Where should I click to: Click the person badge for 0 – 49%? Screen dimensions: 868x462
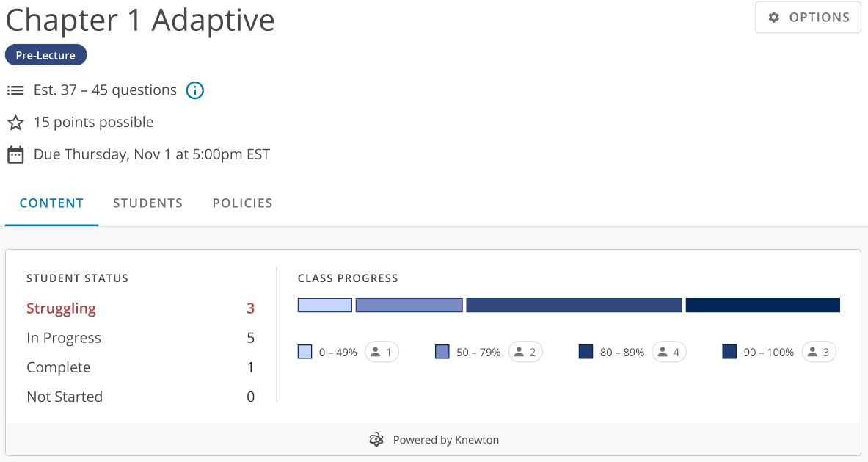[382, 353]
